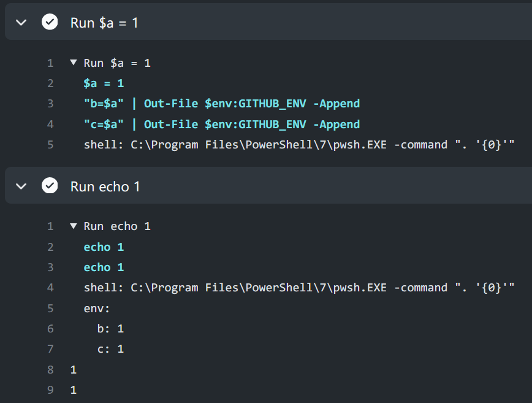Collapse the 'Run echo 1' log group triangle

74,226
